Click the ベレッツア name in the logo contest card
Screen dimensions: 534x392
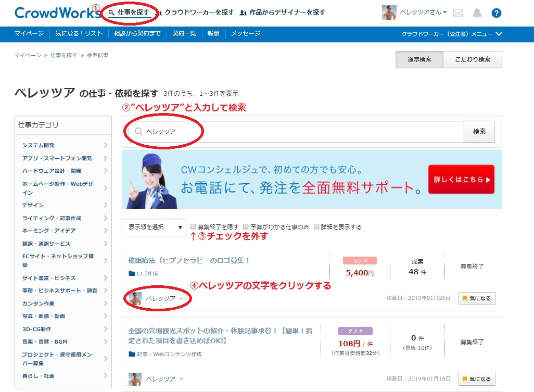pyautogui.click(x=161, y=298)
